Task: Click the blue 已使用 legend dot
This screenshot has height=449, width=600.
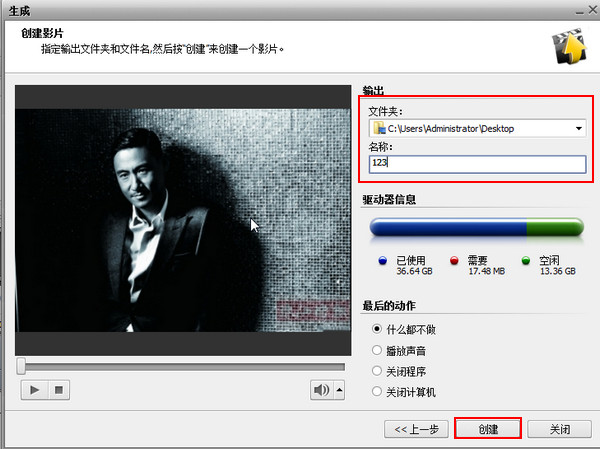Action: tap(382, 261)
